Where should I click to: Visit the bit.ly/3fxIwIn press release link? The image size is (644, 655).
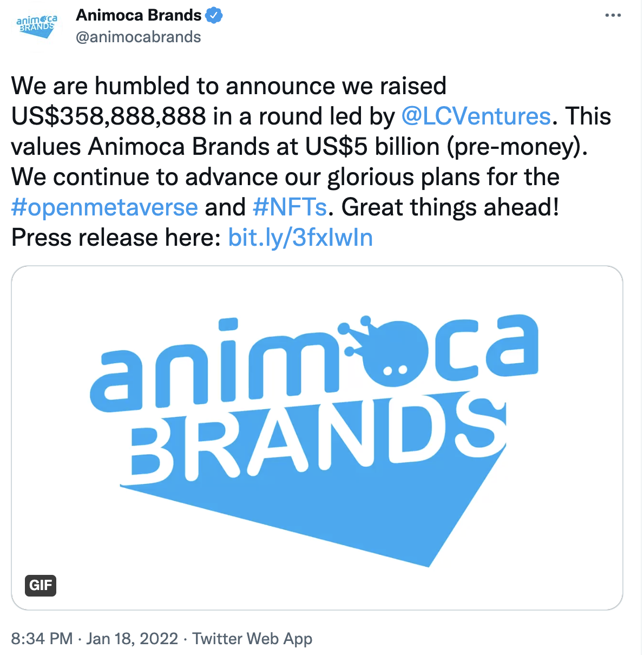(300, 238)
